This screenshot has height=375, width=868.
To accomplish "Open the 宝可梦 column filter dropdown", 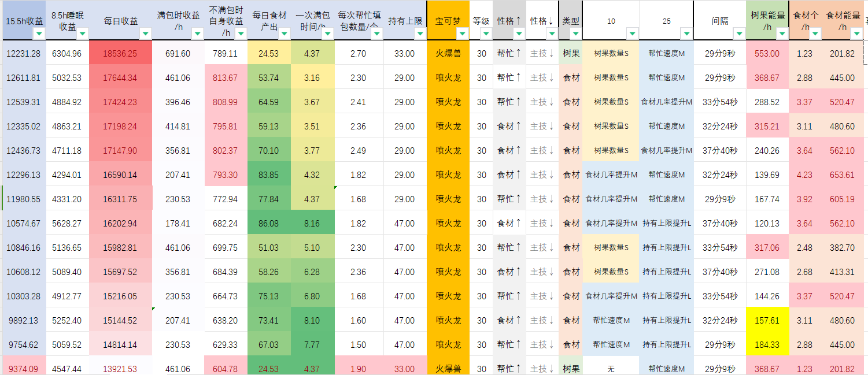I will (461, 34).
